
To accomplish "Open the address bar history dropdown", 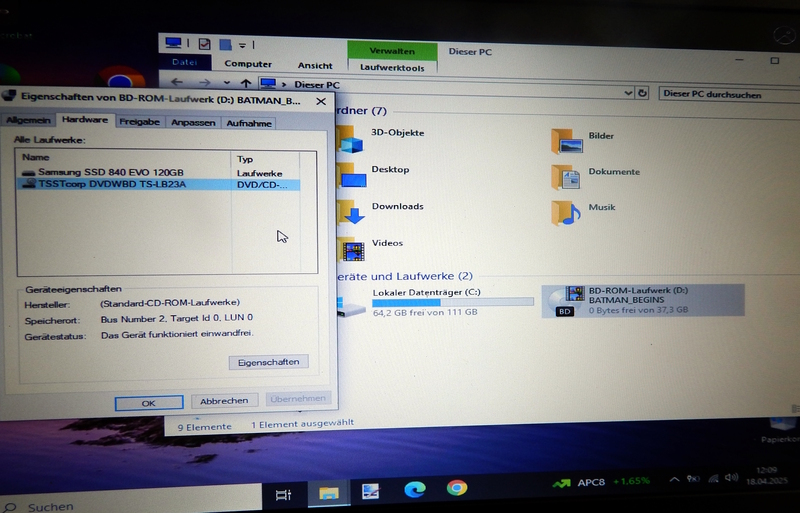I will coord(628,93).
